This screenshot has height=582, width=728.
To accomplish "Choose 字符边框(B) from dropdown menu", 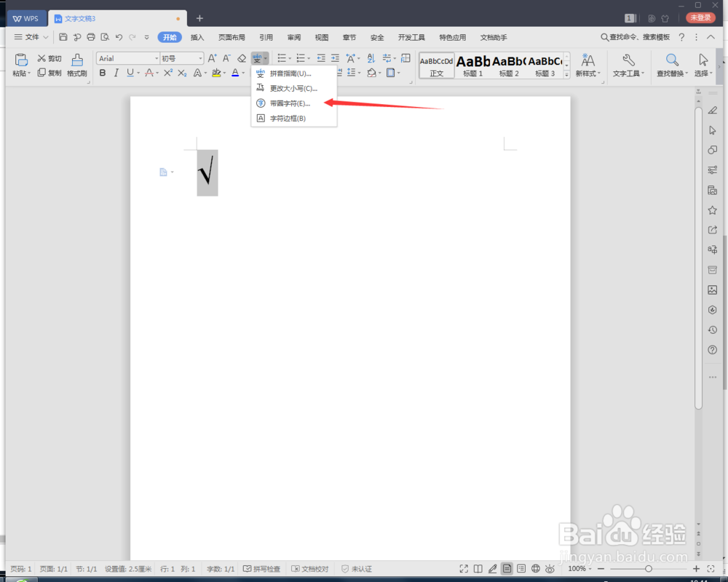I will click(294, 119).
